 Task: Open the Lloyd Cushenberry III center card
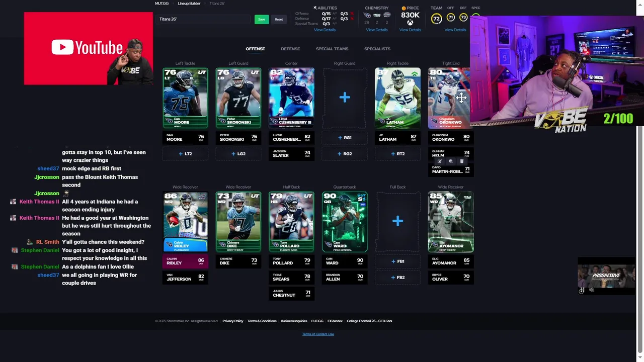click(291, 98)
